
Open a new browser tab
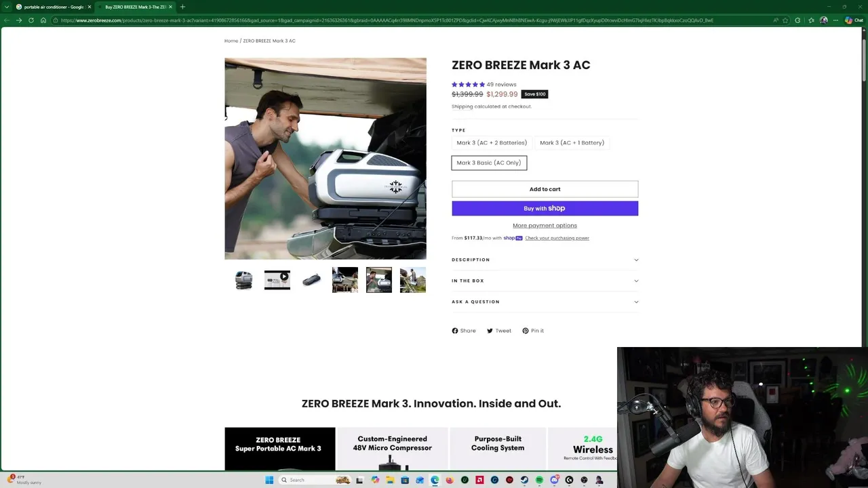(182, 7)
